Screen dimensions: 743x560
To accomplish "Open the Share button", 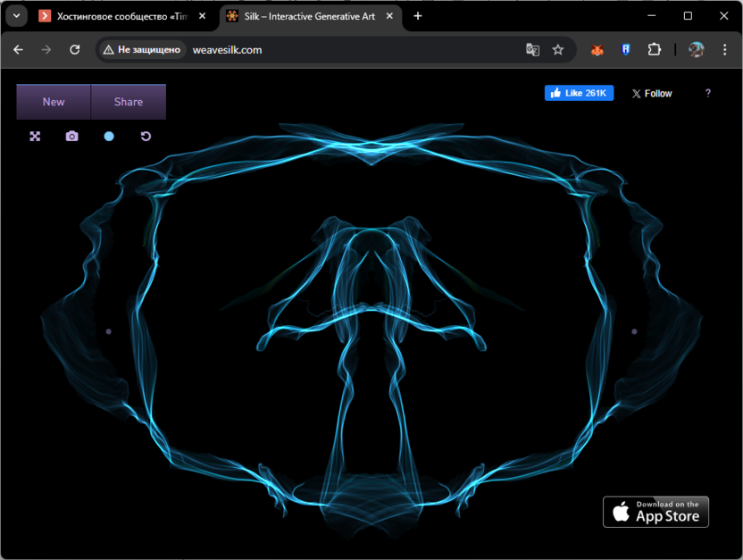I will tap(129, 102).
